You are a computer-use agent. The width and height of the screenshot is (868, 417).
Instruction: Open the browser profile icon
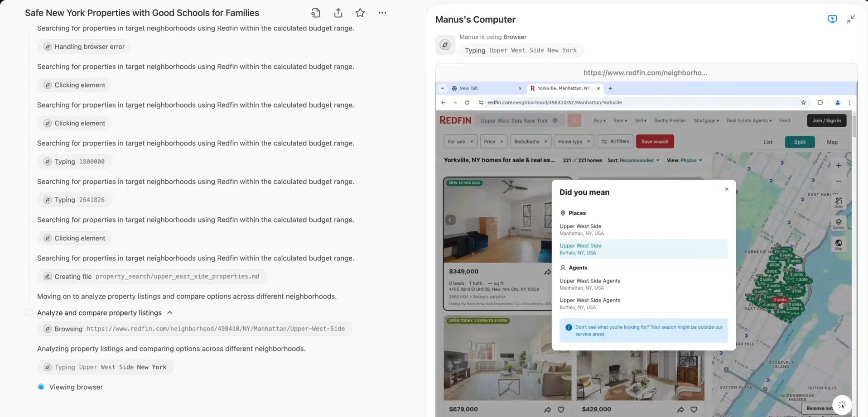point(837,103)
